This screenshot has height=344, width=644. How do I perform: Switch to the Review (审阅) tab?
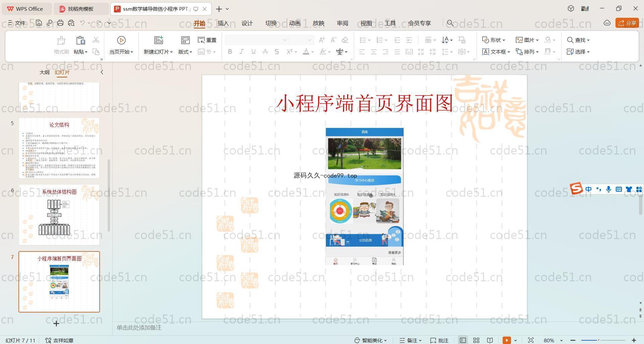coord(342,23)
